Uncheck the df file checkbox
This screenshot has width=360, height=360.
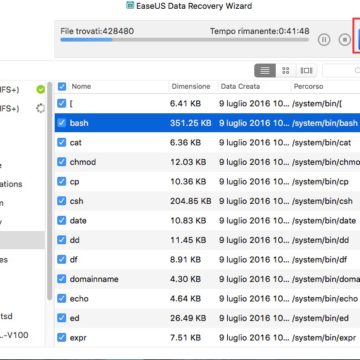(62, 259)
